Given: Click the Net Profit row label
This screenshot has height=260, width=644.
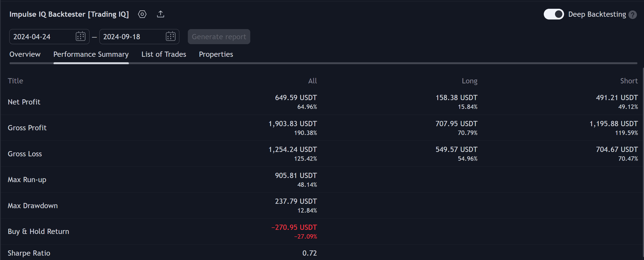Looking at the screenshot, I should pos(24,102).
